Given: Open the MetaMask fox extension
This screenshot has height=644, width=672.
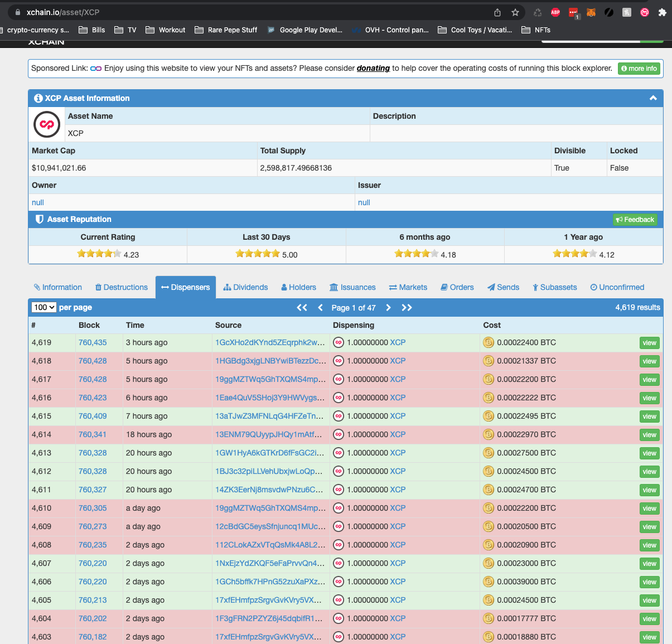Looking at the screenshot, I should click(591, 12).
